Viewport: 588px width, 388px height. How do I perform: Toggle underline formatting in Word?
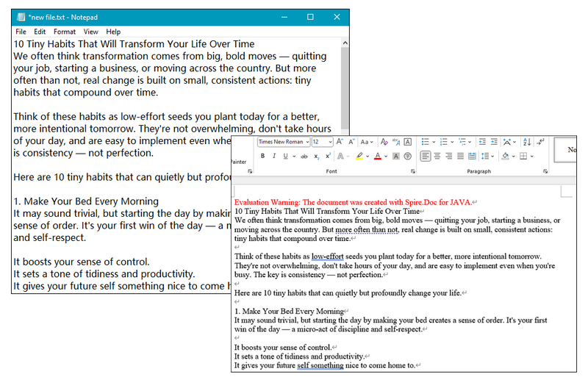tap(285, 156)
